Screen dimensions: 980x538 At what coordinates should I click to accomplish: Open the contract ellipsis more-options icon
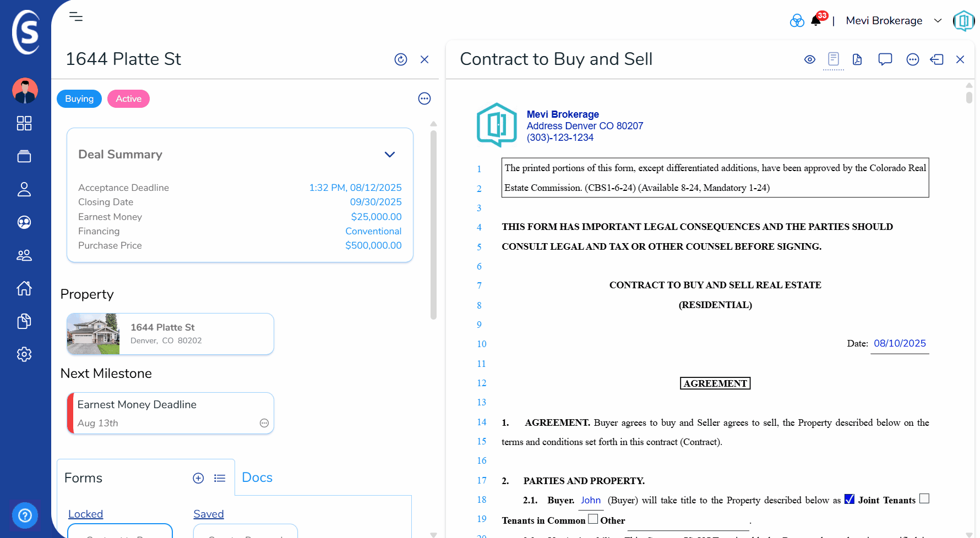coord(913,59)
